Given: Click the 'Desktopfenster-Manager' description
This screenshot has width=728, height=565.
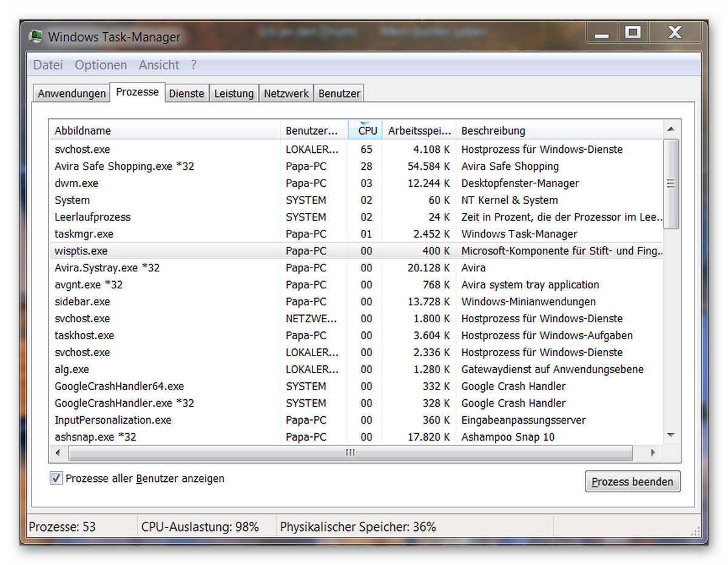Looking at the screenshot, I should coord(521,183).
